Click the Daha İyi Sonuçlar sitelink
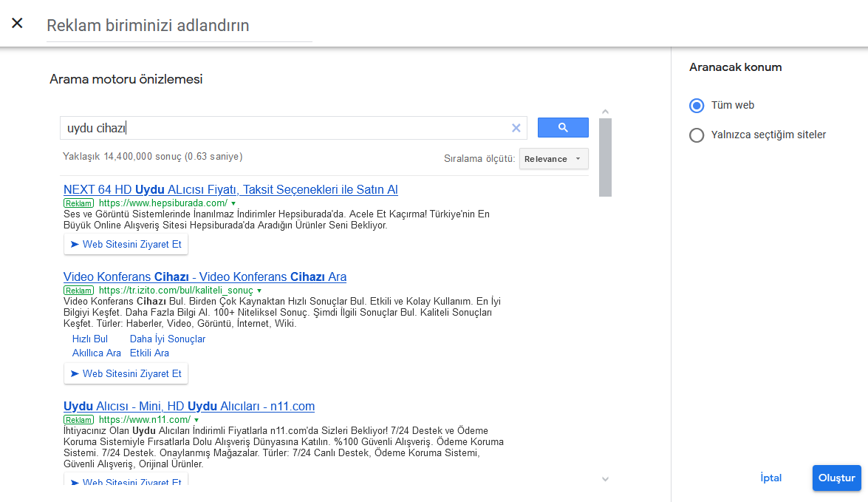Image resolution: width=868 pixels, height=502 pixels. [167, 339]
